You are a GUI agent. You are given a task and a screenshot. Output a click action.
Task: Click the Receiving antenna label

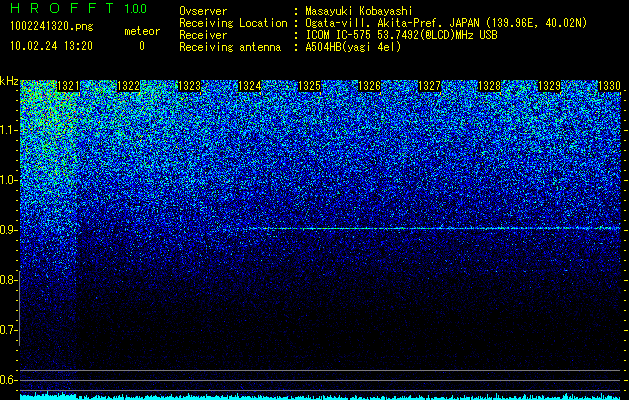pyautogui.click(x=230, y=47)
